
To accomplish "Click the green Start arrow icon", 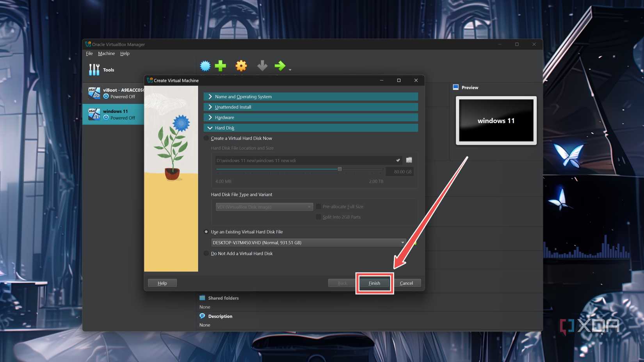I will click(x=280, y=66).
